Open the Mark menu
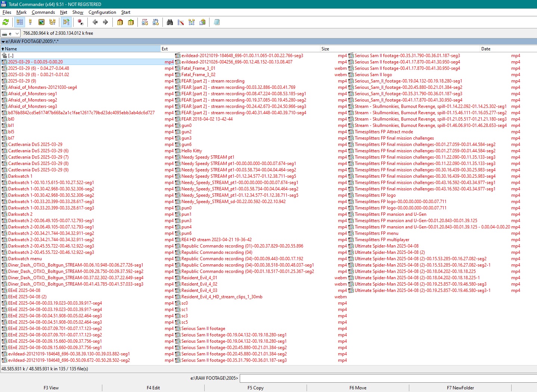Screen dimensions: 537x392 (x=21, y=12)
